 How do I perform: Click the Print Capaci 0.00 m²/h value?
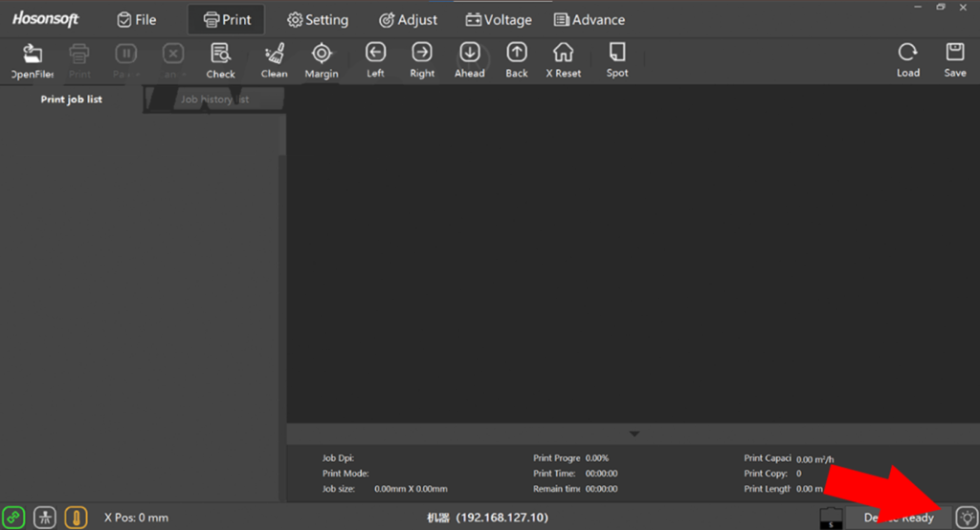tap(815, 459)
